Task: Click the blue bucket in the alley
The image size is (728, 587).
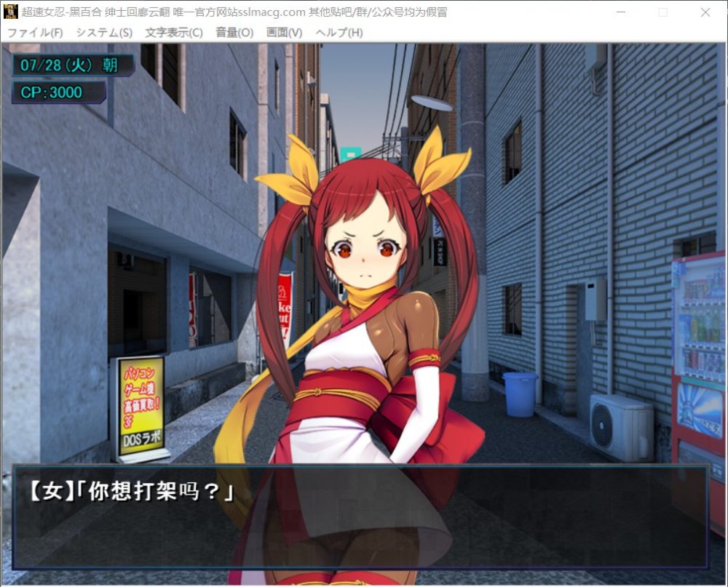Action: tap(521, 394)
